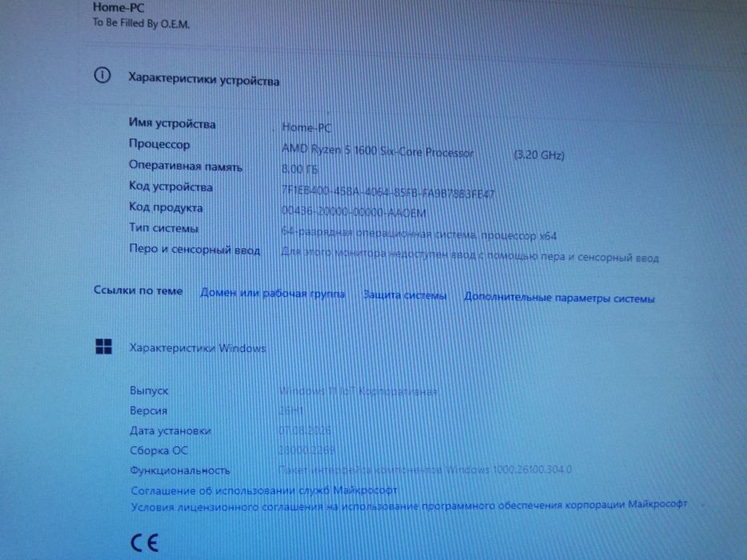The image size is (747, 560).
Task: Select the 64-разрядная операционная система value
Action: pyautogui.click(x=419, y=234)
